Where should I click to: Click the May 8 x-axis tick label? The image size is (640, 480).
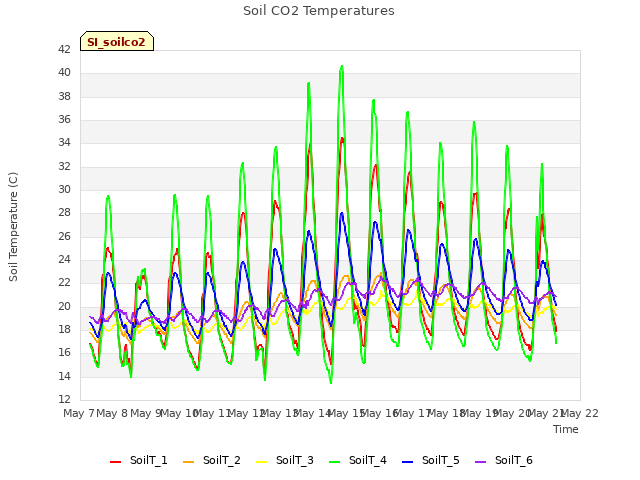click(112, 413)
